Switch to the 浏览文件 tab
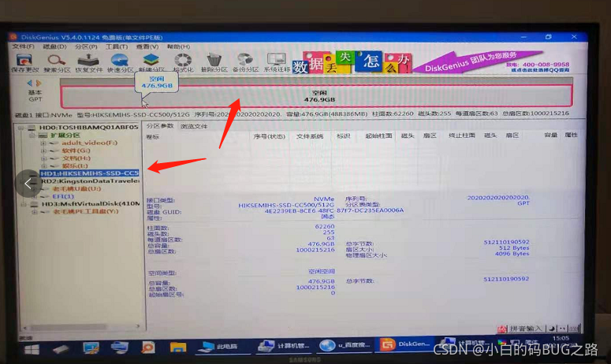Image resolution: width=611 pixels, height=364 pixels. pyautogui.click(x=194, y=126)
